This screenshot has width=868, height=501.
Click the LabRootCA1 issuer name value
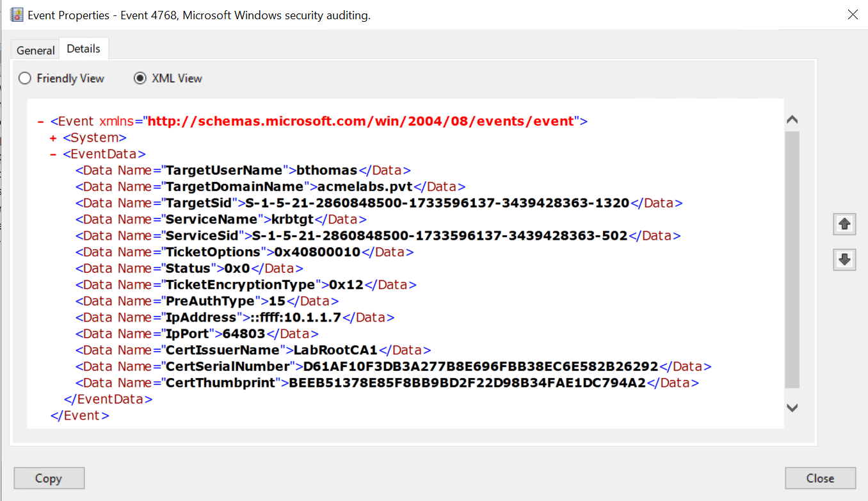click(x=335, y=350)
